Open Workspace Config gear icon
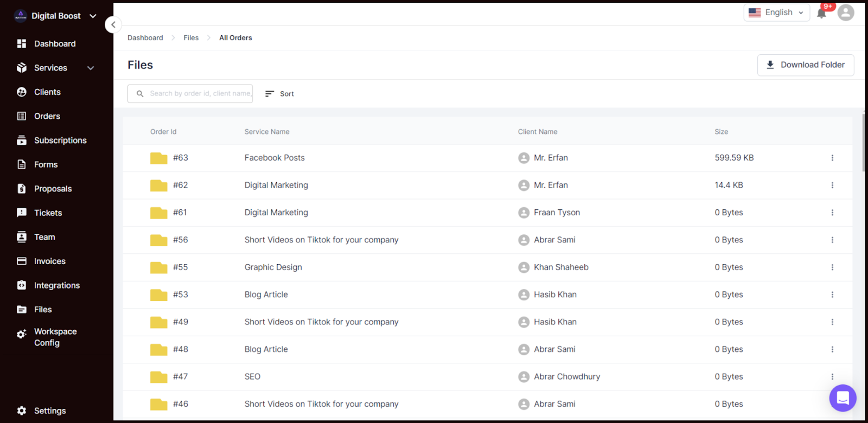 coord(22,334)
